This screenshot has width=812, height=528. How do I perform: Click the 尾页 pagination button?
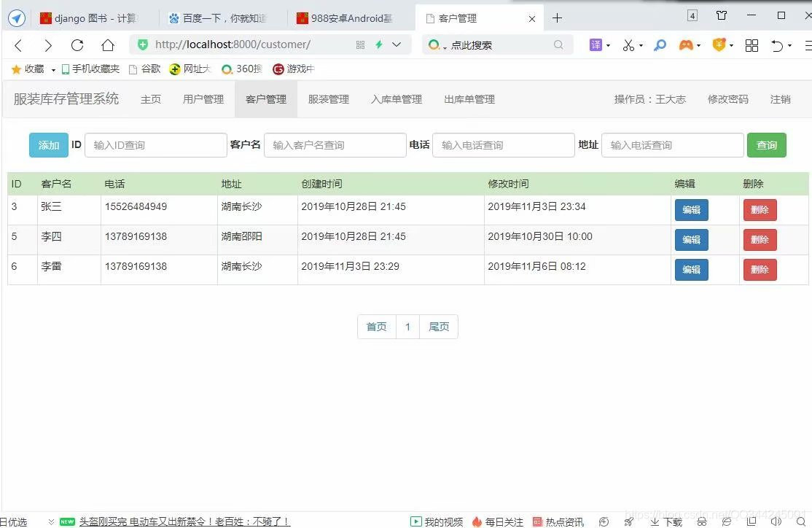click(439, 326)
